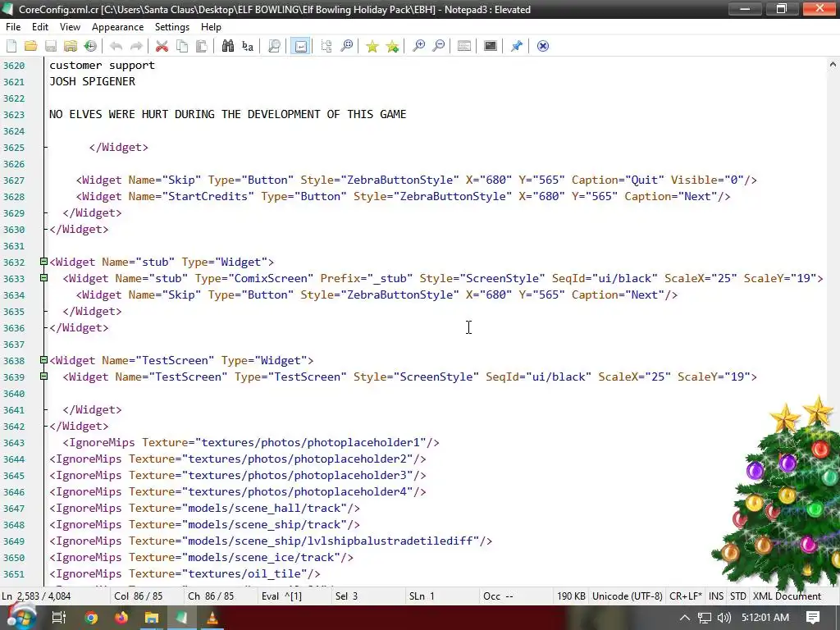Click 'NO ELVES WERE HURT' line

coord(228,114)
